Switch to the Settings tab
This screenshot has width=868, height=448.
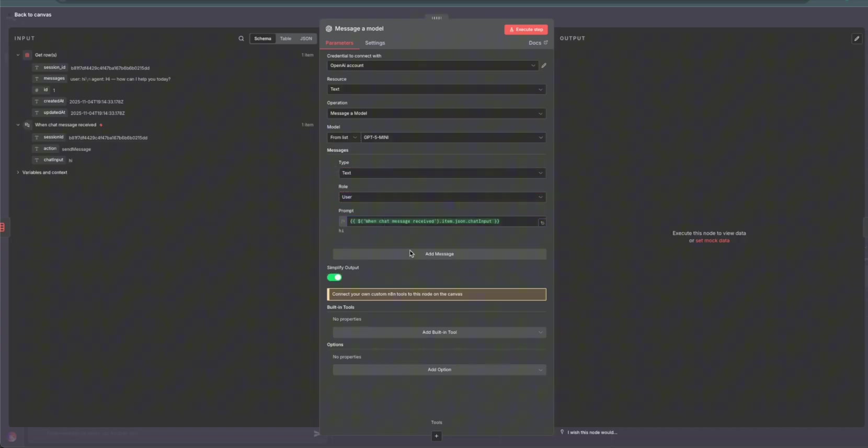coord(375,43)
